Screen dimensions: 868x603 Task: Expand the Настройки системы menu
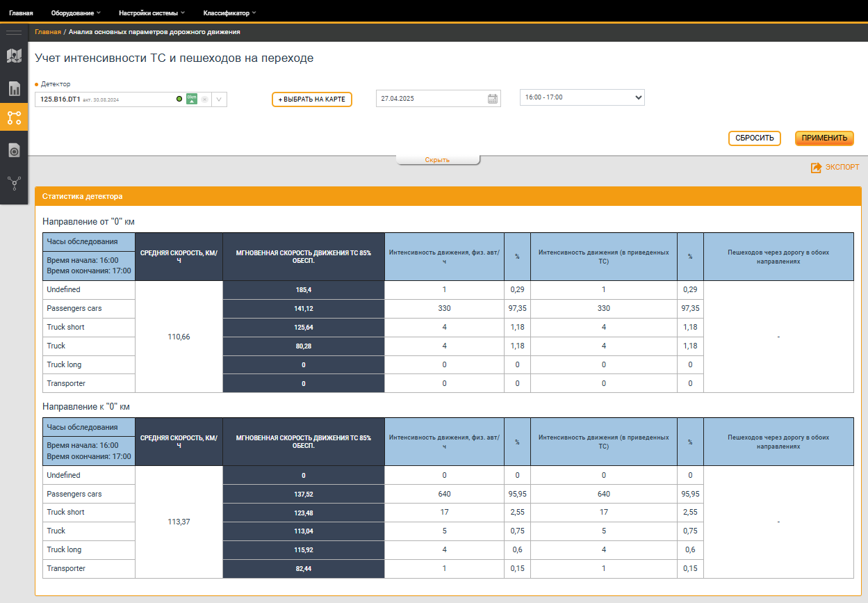point(152,13)
